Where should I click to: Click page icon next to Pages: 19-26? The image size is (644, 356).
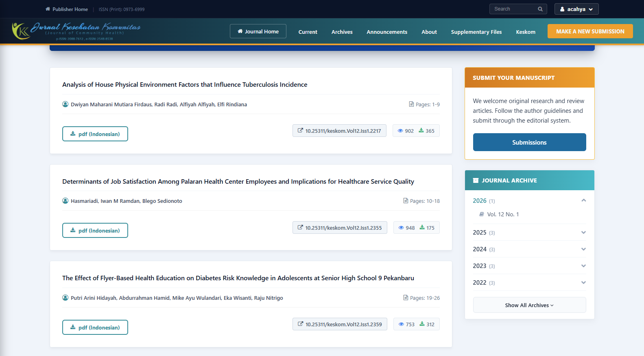coord(406,298)
